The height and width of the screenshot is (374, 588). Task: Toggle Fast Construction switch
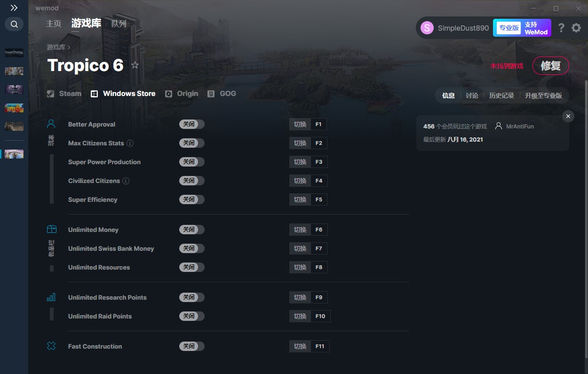click(x=192, y=346)
